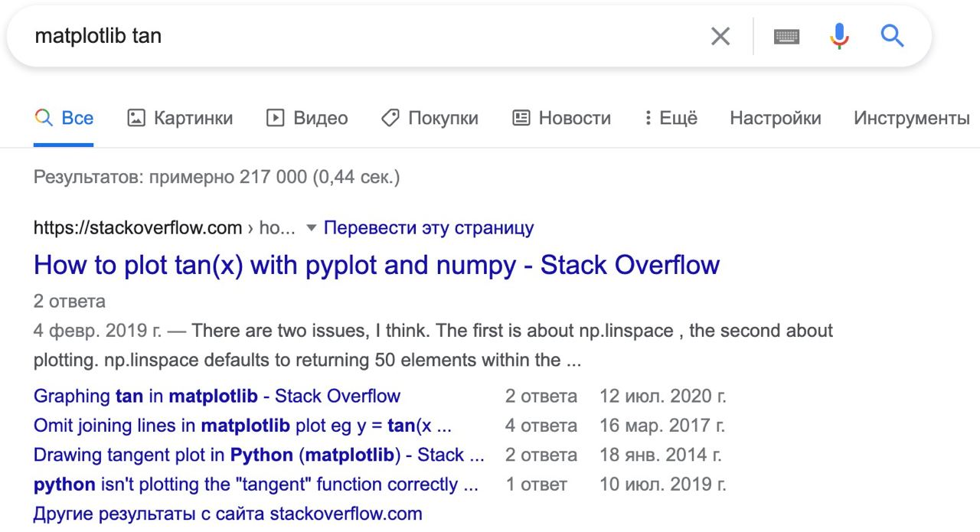This screenshot has width=980, height=532.
Task: Start voice search with the microphone icon
Action: [839, 35]
